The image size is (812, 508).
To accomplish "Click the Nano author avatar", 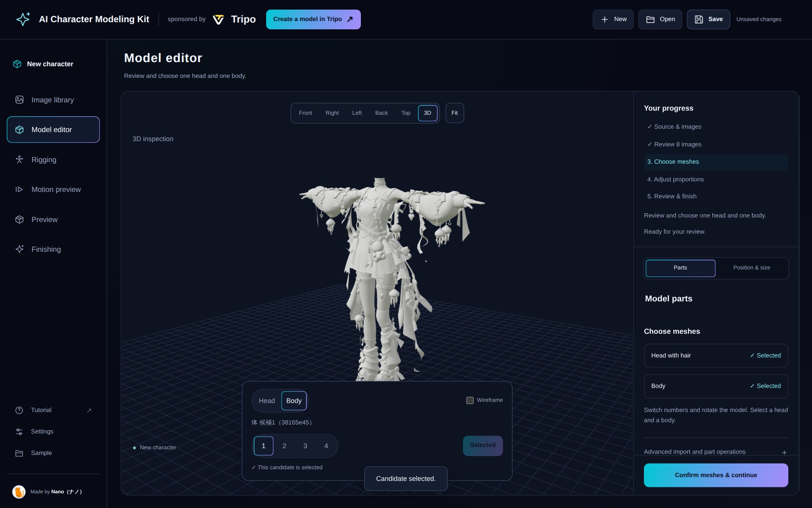I will click(x=19, y=491).
